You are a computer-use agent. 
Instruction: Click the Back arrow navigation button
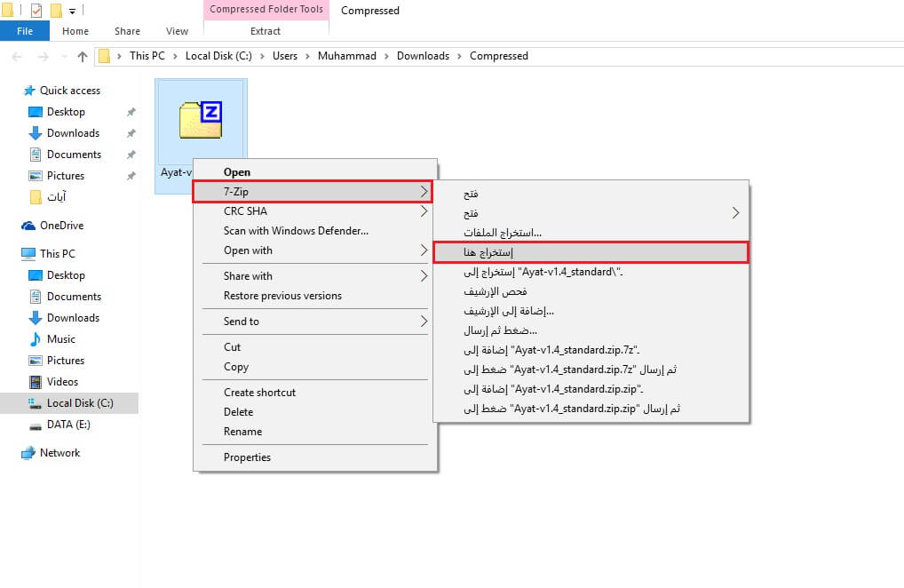tap(17, 57)
